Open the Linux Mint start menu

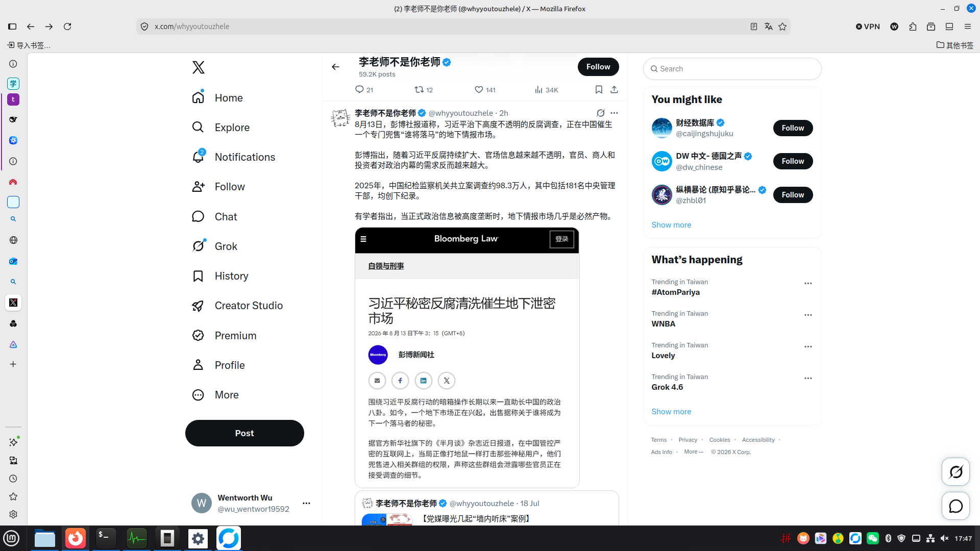click(11, 538)
